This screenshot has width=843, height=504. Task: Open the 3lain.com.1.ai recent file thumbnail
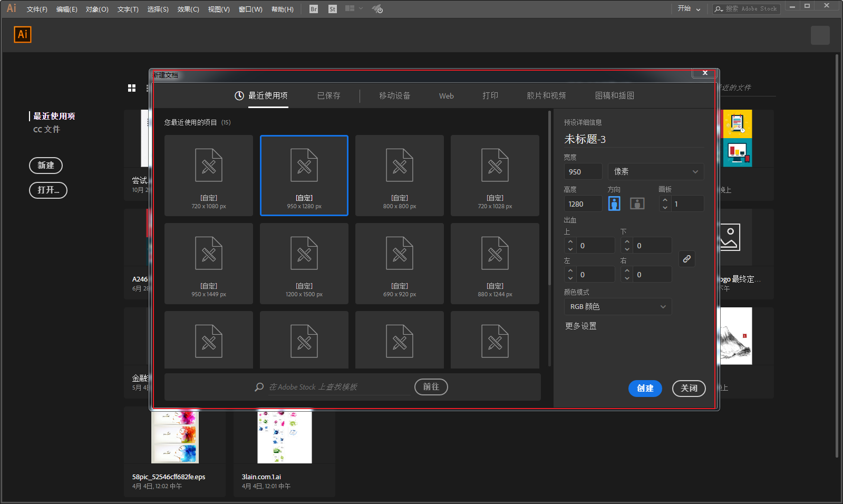point(285,437)
